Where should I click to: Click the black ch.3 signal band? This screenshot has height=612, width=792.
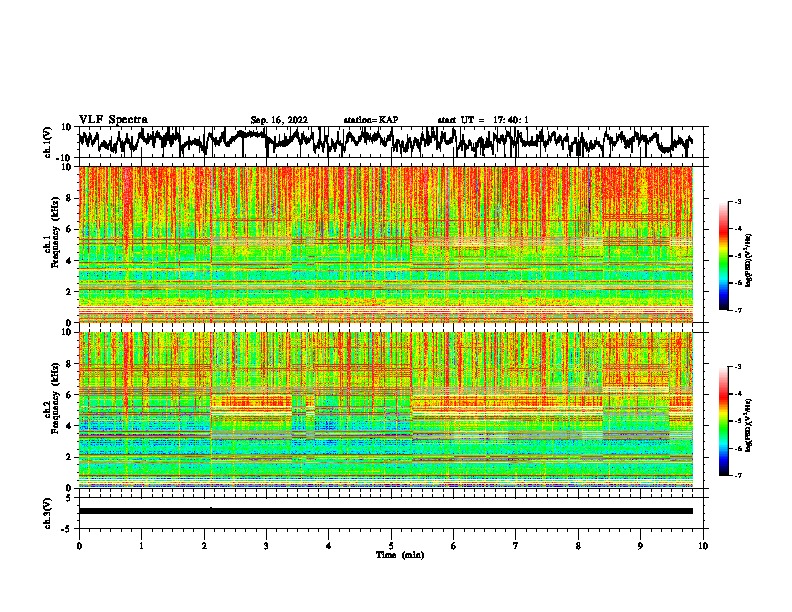(x=385, y=511)
